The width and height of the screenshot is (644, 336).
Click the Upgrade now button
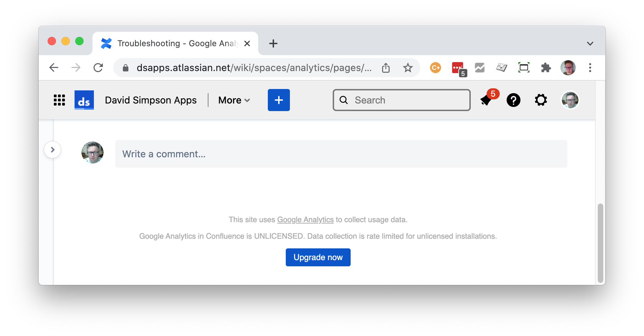(x=318, y=257)
